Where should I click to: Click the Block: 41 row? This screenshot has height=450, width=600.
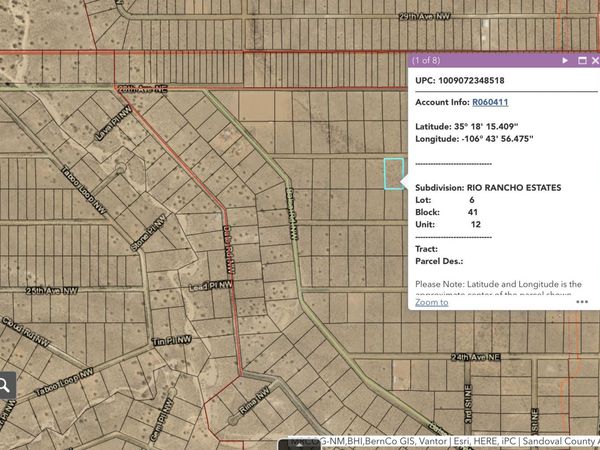pos(447,212)
